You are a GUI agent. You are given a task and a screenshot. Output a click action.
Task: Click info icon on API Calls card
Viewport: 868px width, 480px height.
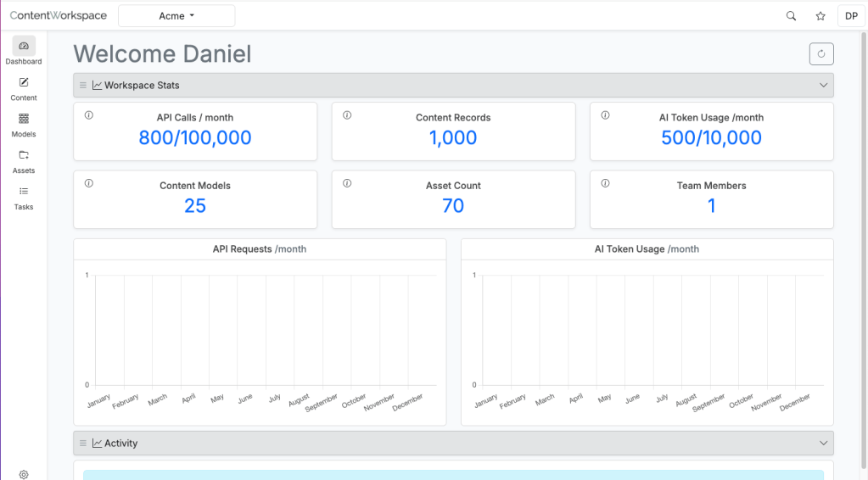(89, 115)
